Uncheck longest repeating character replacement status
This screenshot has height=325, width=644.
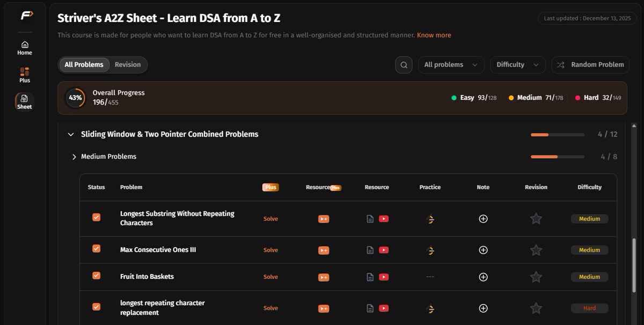(x=97, y=307)
